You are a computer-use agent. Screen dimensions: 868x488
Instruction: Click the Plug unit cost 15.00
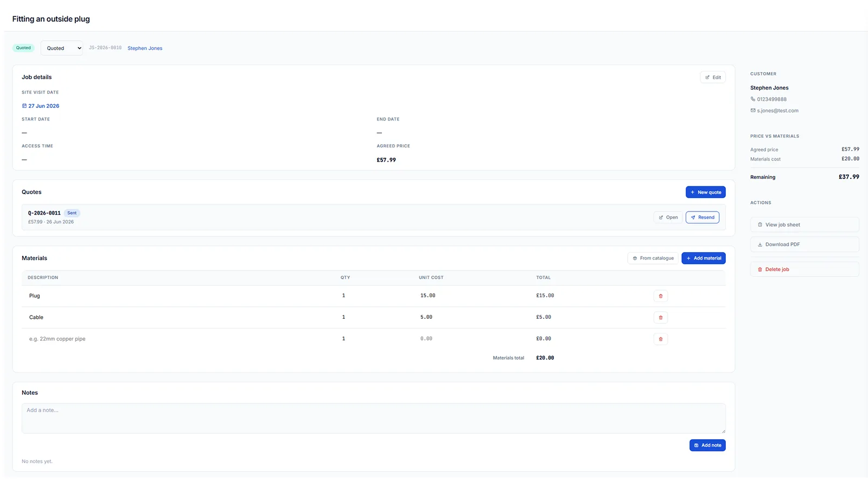click(x=427, y=296)
